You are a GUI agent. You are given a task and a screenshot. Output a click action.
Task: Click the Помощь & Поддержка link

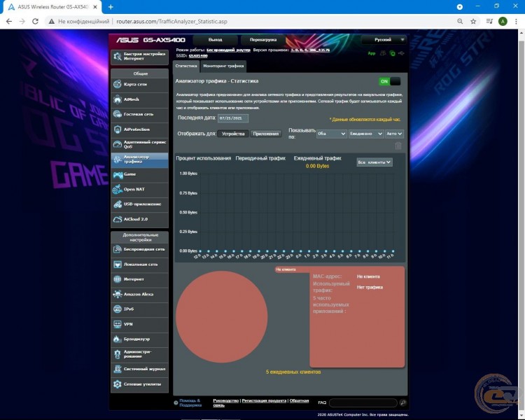(190, 403)
